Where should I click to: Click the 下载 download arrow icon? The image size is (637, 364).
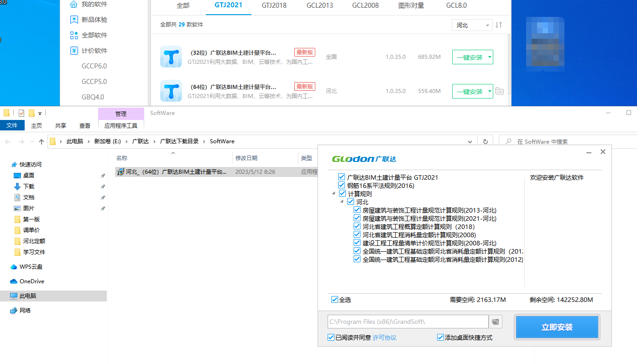click(x=17, y=187)
